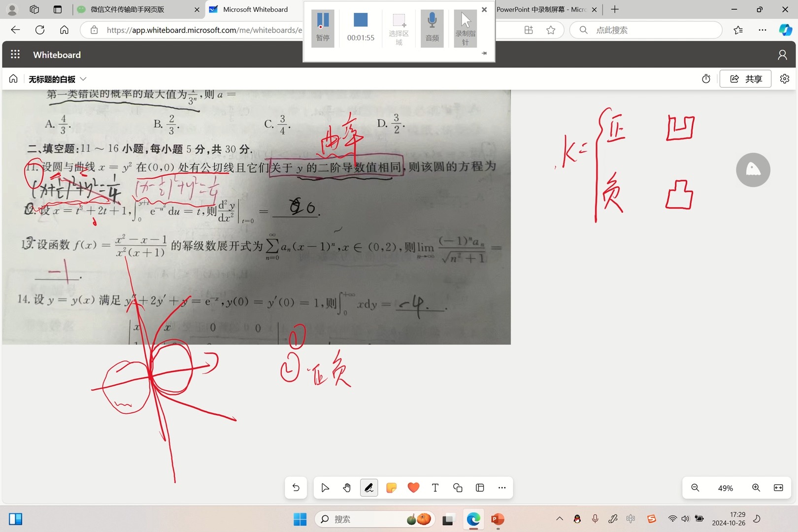Choose the select pointer tool

click(x=325, y=488)
